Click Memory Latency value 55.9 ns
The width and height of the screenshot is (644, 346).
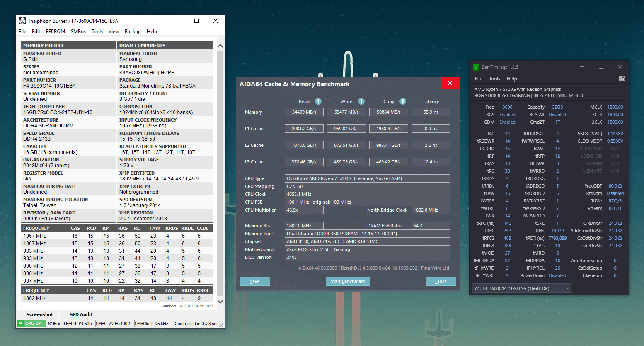coord(431,112)
